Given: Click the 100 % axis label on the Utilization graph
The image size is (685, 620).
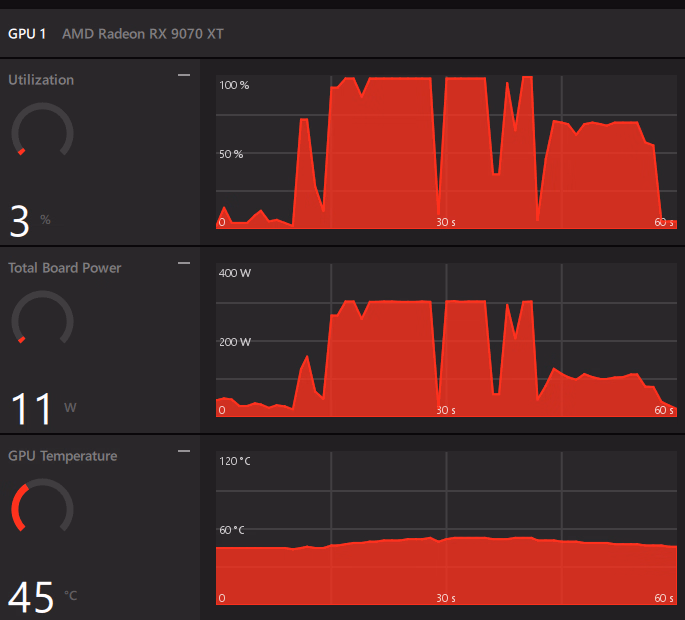Looking at the screenshot, I should [x=234, y=86].
